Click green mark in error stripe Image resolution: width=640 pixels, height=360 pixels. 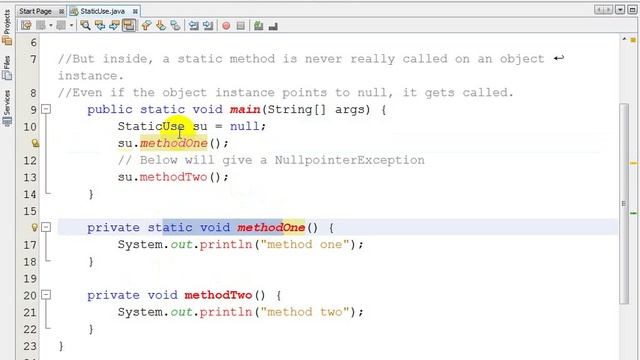[633, 213]
